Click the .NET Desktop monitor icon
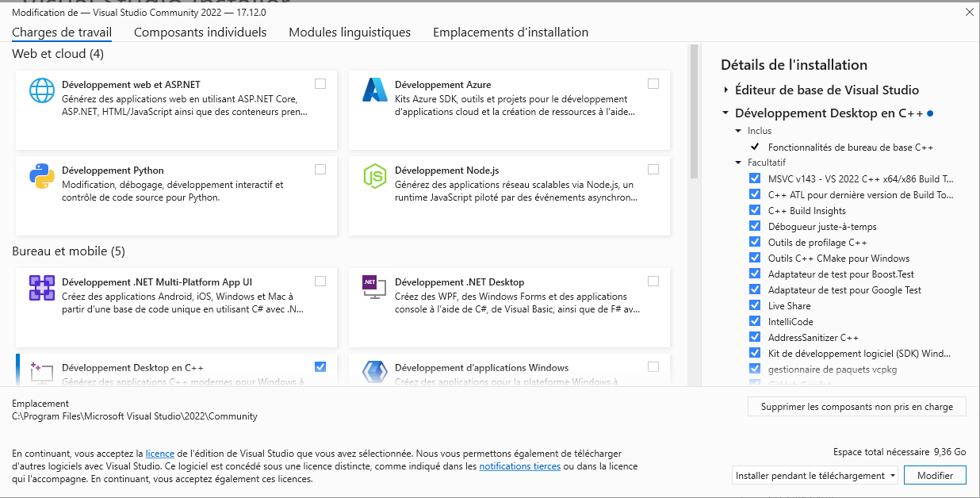Screen dimensions: 980x498 click(374, 289)
